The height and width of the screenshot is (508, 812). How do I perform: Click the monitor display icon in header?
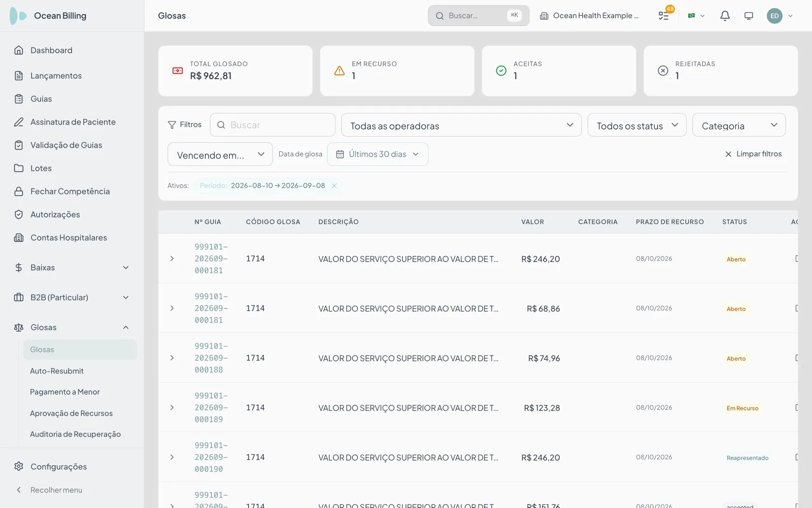[749, 16]
